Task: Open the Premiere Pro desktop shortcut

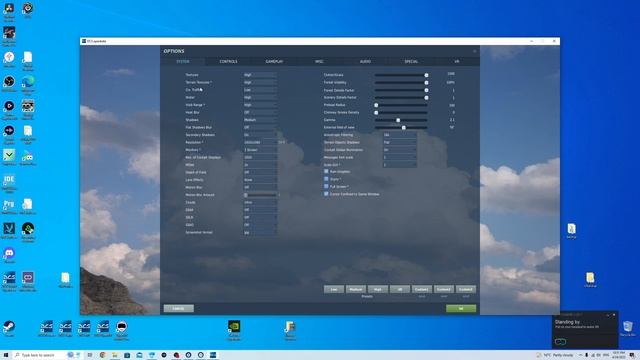Action: (x=9, y=206)
